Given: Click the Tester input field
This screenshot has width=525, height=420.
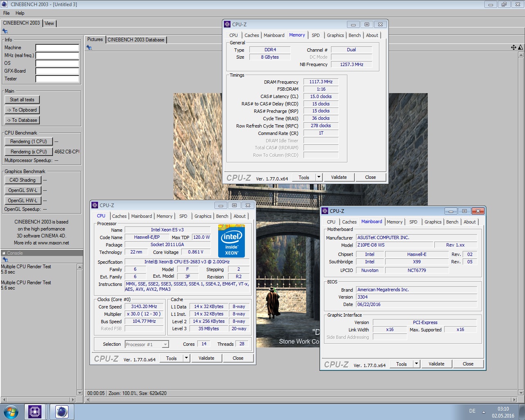Looking at the screenshot, I should [57, 79].
